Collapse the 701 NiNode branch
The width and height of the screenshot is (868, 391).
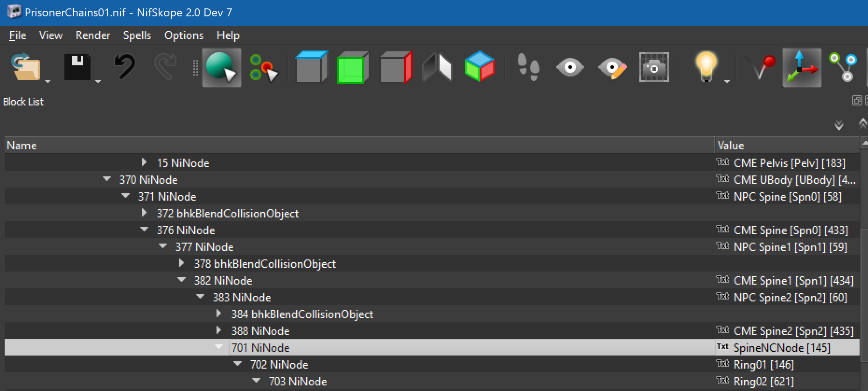pyautogui.click(x=219, y=347)
